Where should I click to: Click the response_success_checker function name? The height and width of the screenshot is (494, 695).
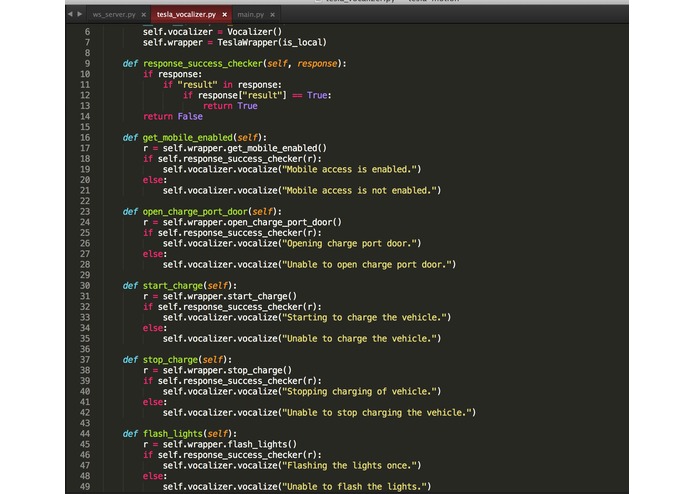(203, 64)
